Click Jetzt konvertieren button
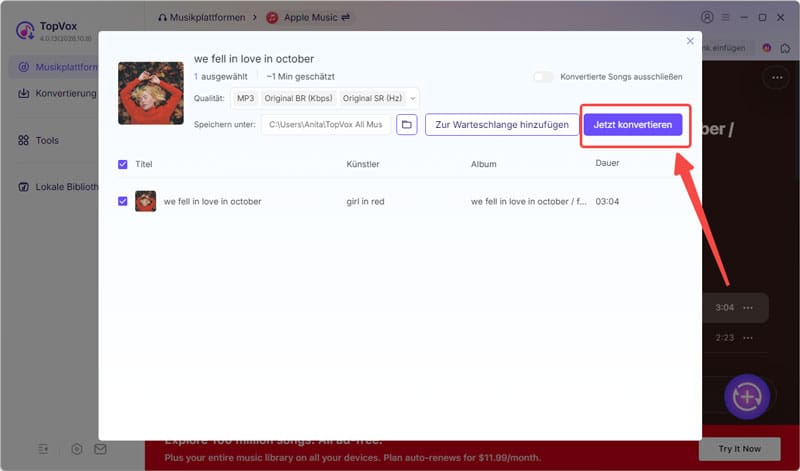 pos(633,125)
